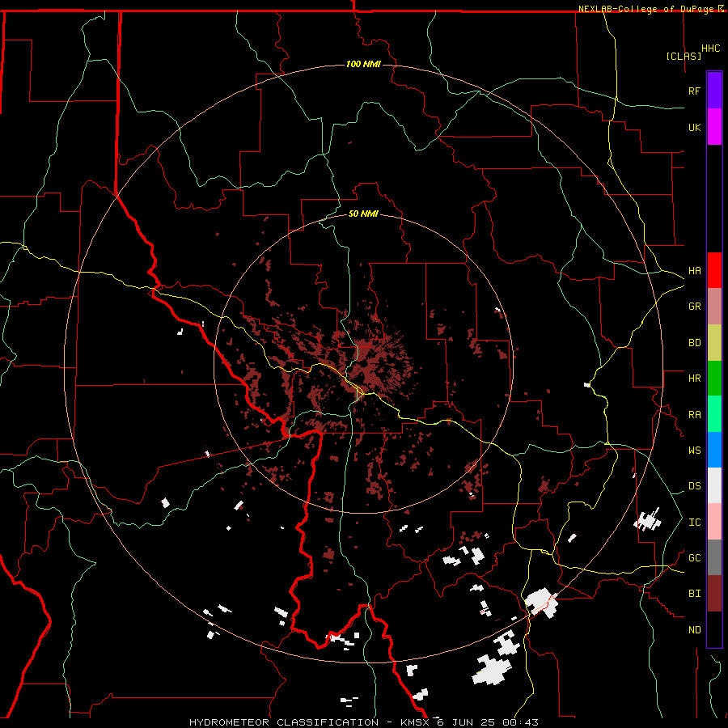Click the HA red legend swatch
This screenshot has height=728, width=728.
coord(714,270)
